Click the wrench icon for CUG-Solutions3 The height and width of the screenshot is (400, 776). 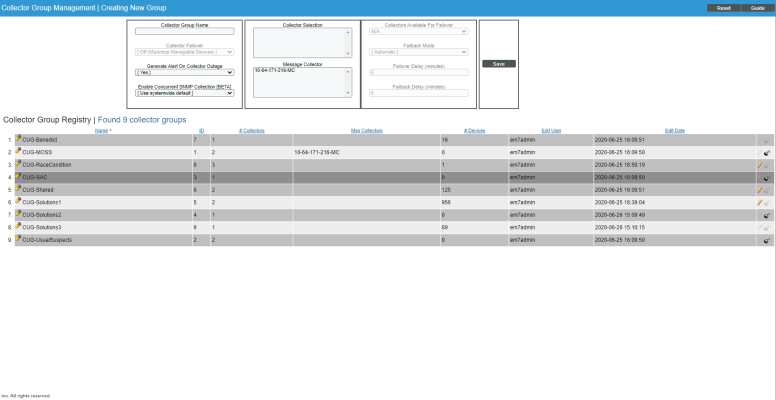pyautogui.click(x=18, y=227)
